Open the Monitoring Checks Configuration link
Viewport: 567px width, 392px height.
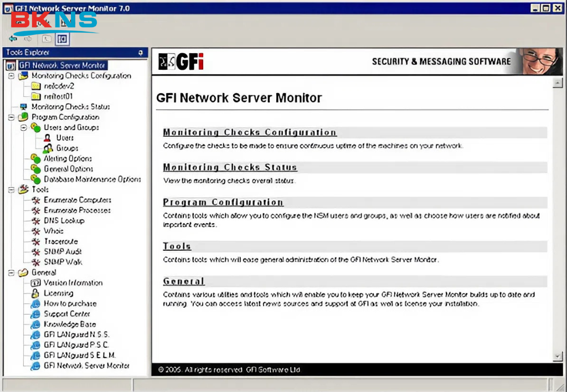pos(249,132)
